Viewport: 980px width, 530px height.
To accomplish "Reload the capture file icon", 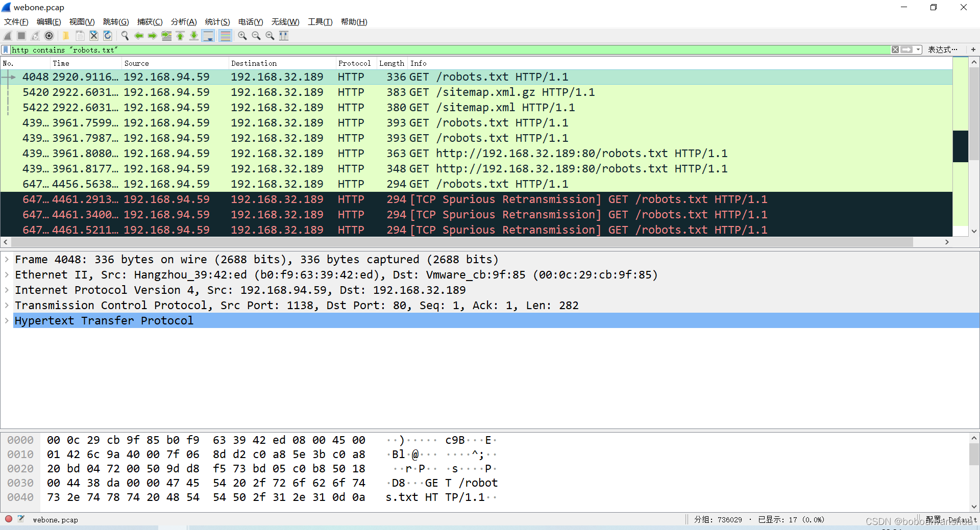I will click(x=107, y=36).
